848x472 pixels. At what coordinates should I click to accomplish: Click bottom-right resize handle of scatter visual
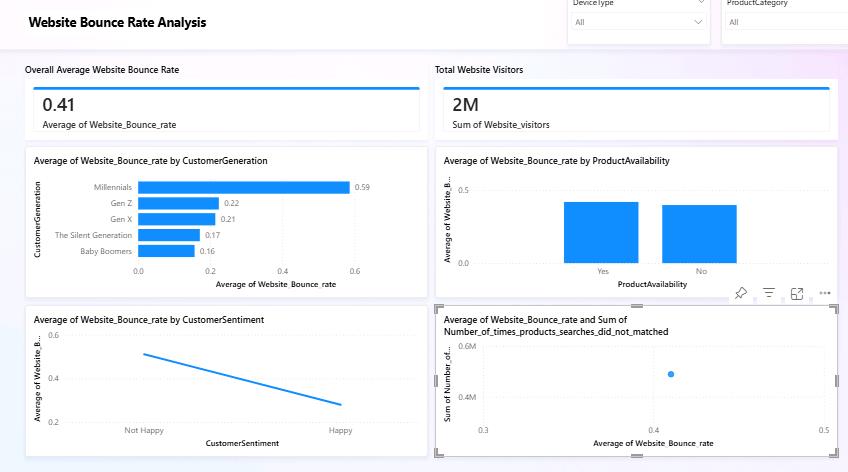pyautogui.click(x=835, y=453)
